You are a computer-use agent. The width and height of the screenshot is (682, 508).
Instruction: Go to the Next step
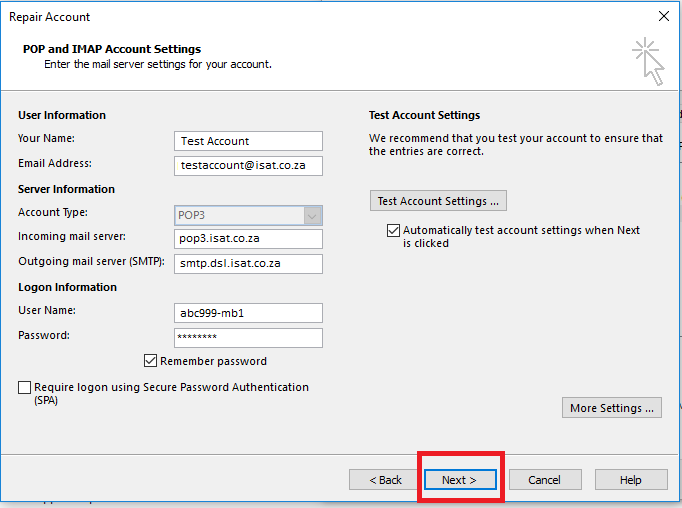pyautogui.click(x=459, y=480)
